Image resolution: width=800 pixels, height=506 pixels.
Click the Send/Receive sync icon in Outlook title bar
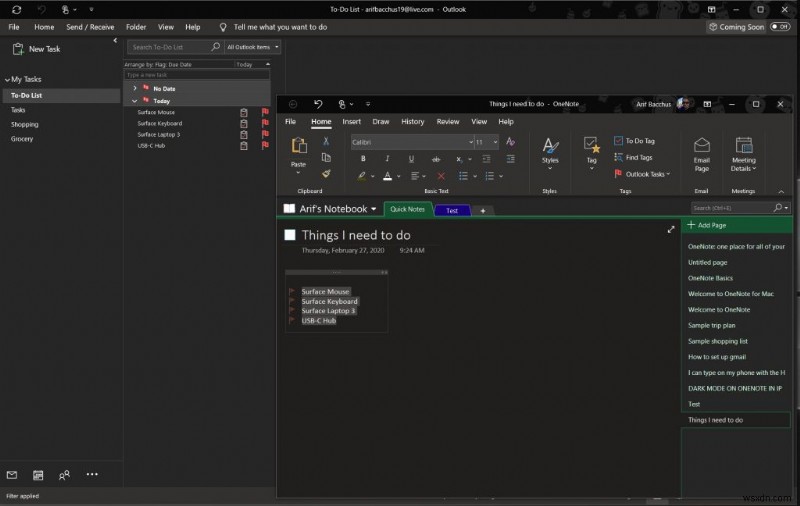(x=16, y=9)
